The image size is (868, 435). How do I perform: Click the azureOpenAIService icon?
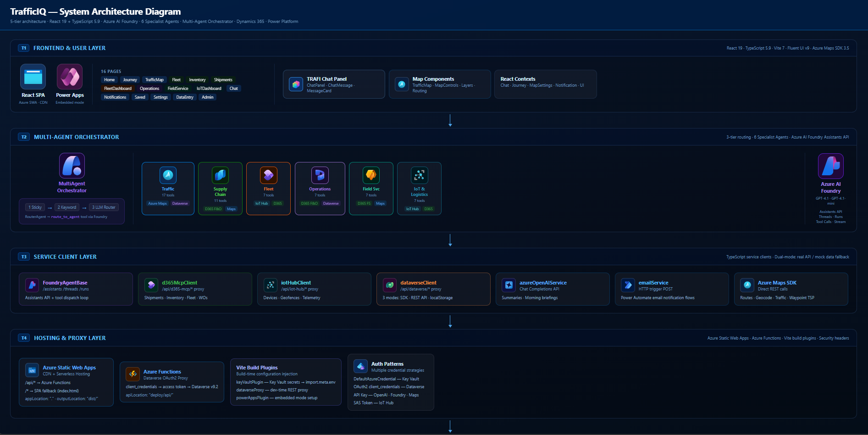[509, 285]
